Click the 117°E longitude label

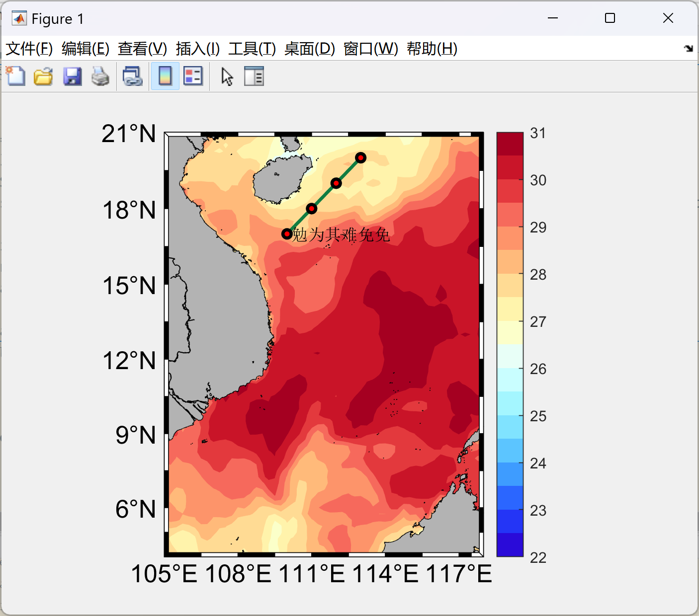(459, 574)
